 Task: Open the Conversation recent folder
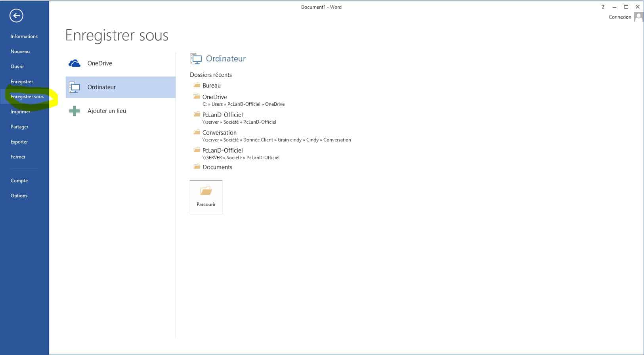click(x=220, y=133)
